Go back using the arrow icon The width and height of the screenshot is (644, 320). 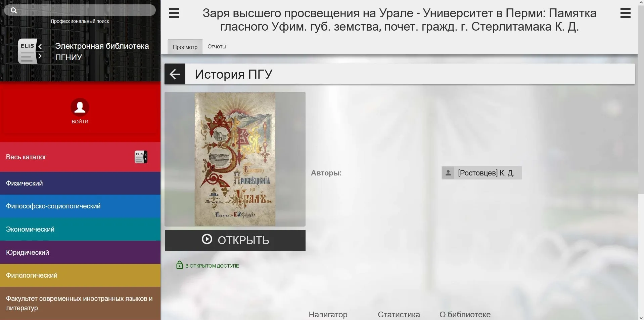point(175,74)
